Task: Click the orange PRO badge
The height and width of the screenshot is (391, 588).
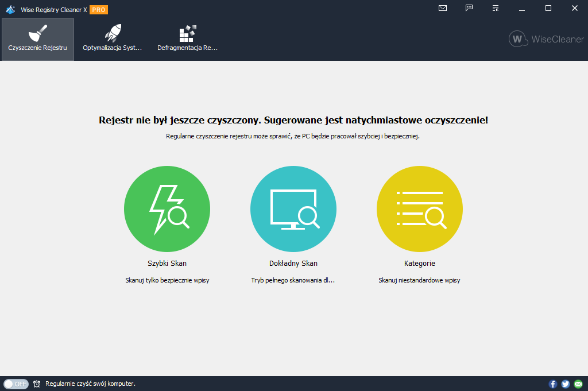Action: coord(99,10)
